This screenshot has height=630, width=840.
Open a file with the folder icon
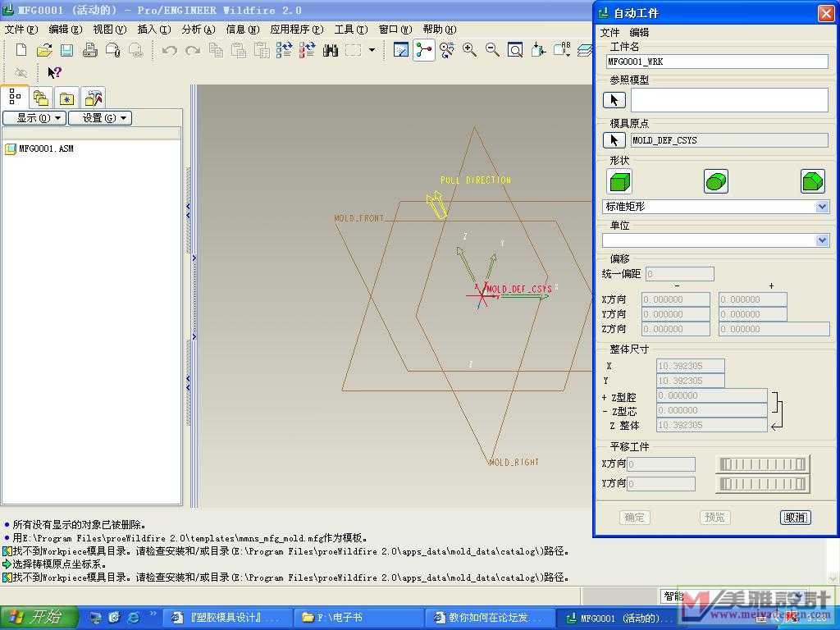(44, 50)
